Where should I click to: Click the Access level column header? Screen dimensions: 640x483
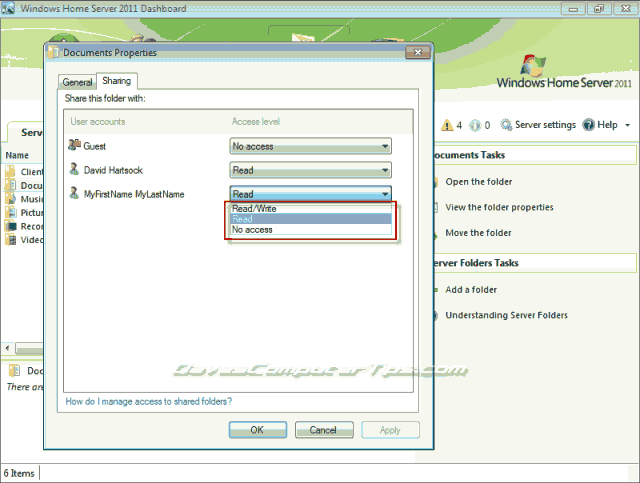pos(256,121)
